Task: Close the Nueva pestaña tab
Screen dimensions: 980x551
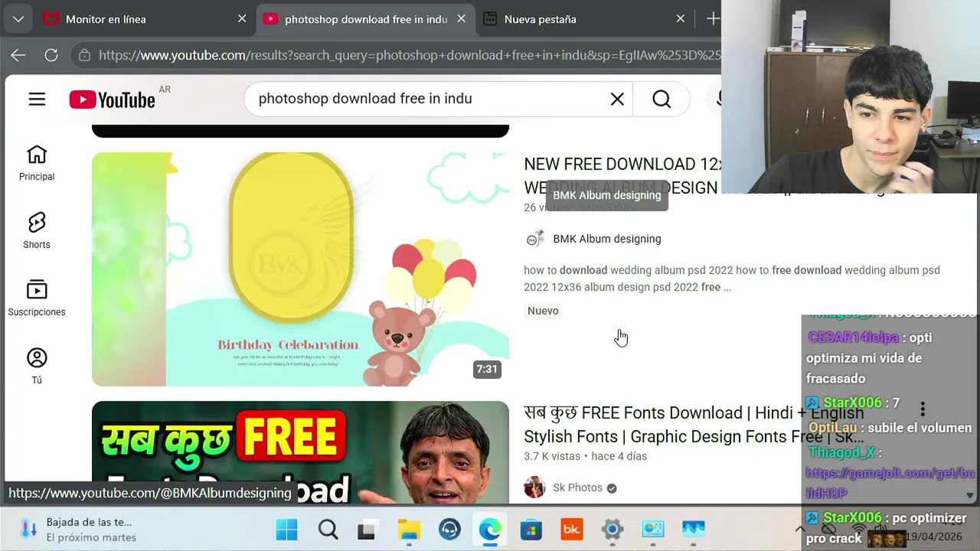Action: point(680,19)
